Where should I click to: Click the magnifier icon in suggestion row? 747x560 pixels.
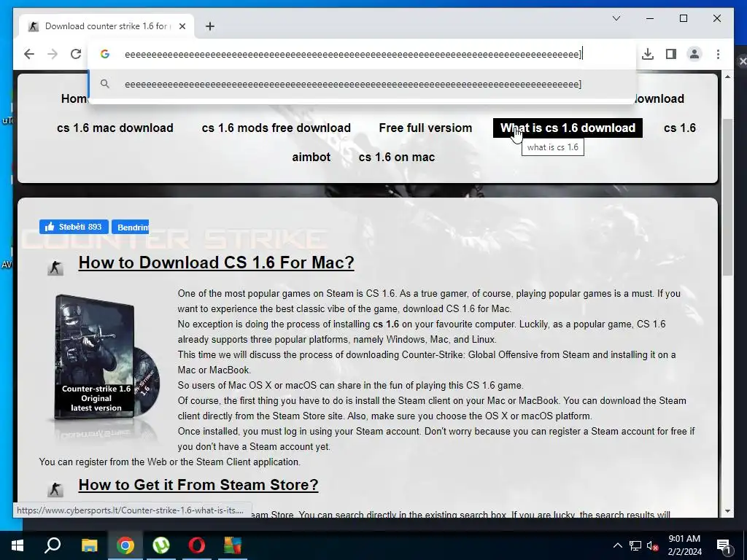point(105,85)
